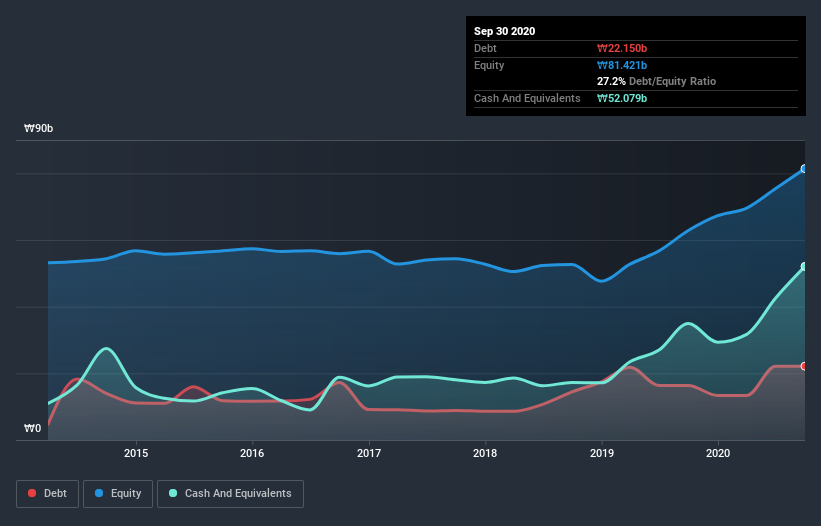Click the red Debt legend dot
Viewport: 821px width, 526px height.
pyautogui.click(x=32, y=493)
